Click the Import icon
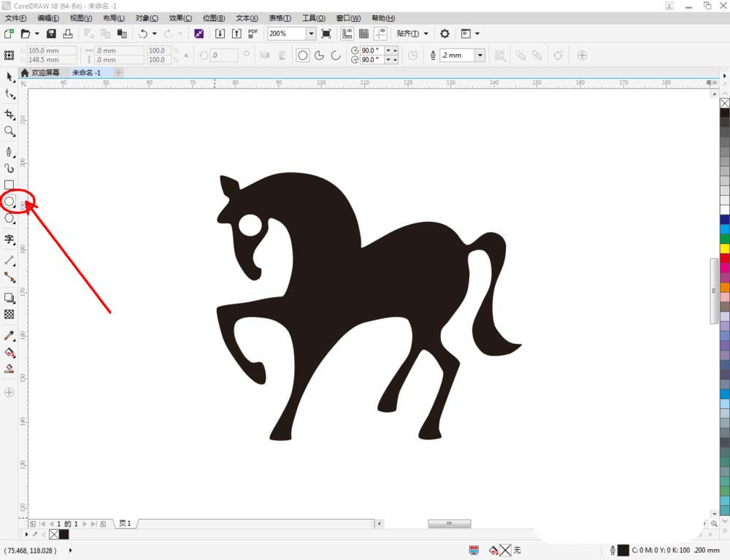This screenshot has height=560, width=730. click(220, 34)
